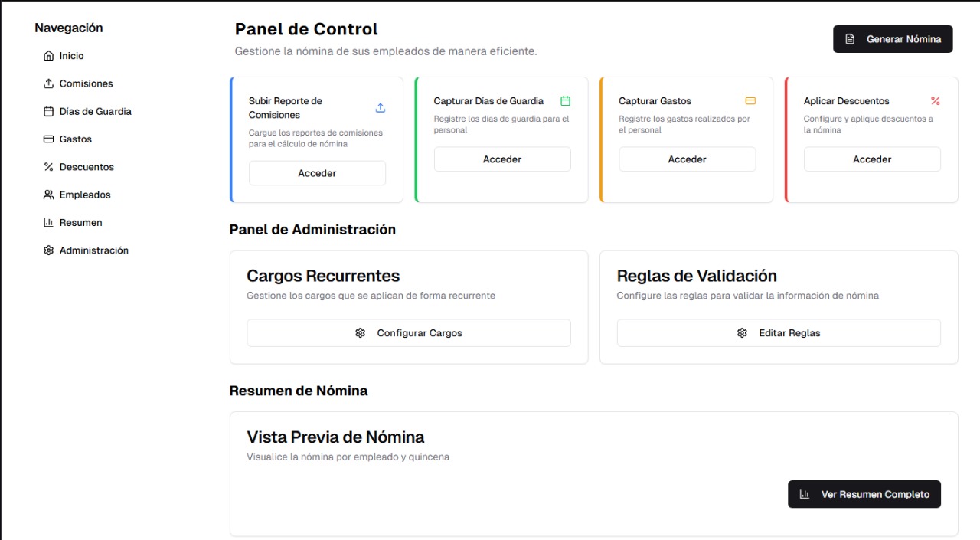Viewport: 980px width, 540px height.
Task: Click the bar chart icon beside Resumen
Action: pyautogui.click(x=49, y=222)
